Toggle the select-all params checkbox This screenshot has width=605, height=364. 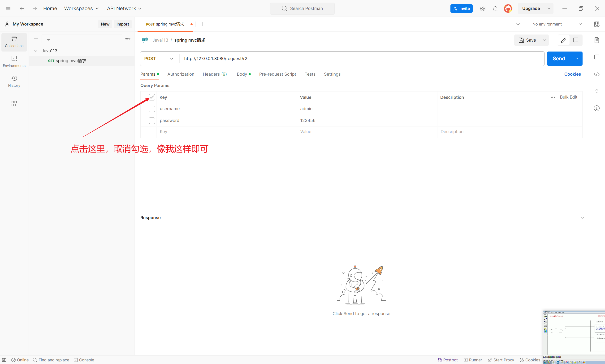(x=152, y=97)
